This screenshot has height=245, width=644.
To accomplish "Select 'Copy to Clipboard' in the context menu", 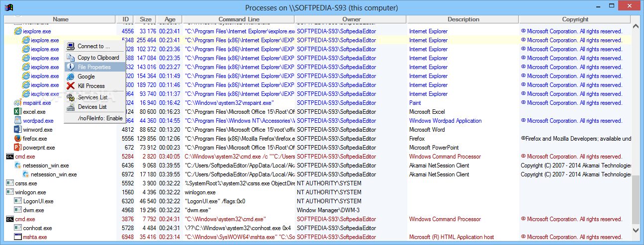I will pyautogui.click(x=94, y=58).
